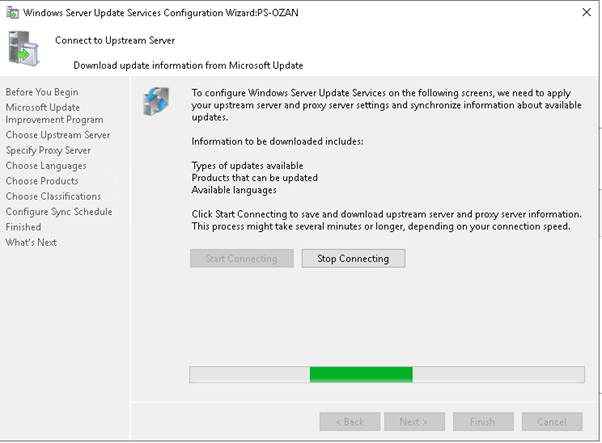Go to Choose Upstream Server step

(58, 135)
